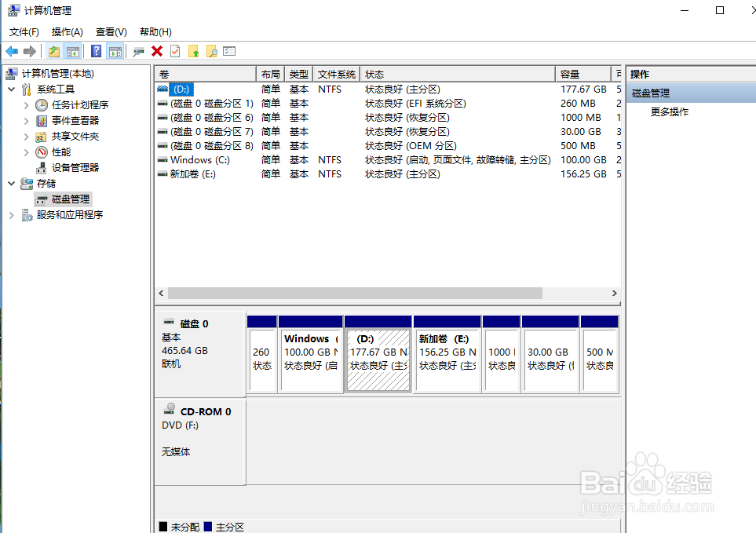756x533 pixels.
Task: Click 更多操作 in the actions pane
Action: [x=669, y=111]
